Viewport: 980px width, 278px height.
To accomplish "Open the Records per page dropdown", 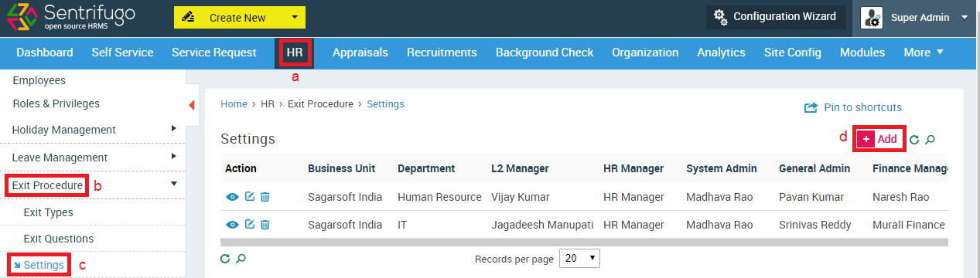I will [580, 258].
